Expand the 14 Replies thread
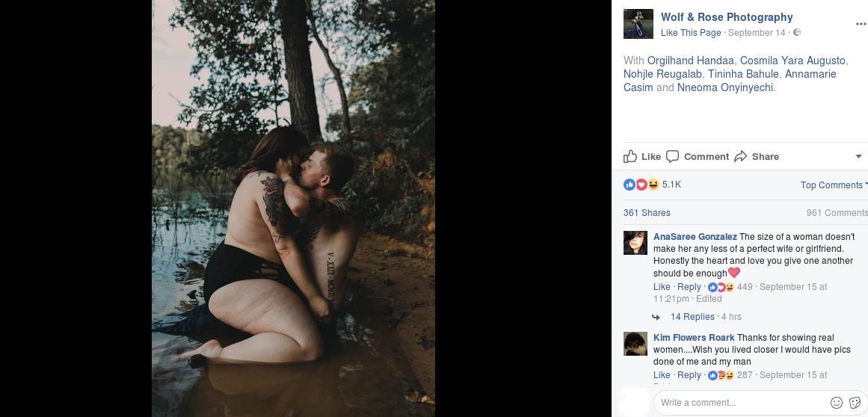Viewport: 868px width, 417px height. (x=692, y=317)
